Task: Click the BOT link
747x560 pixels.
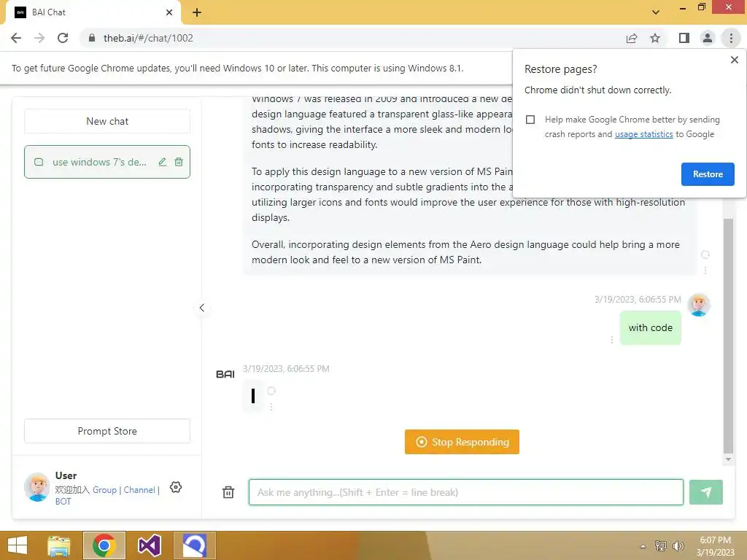Action: click(x=63, y=502)
